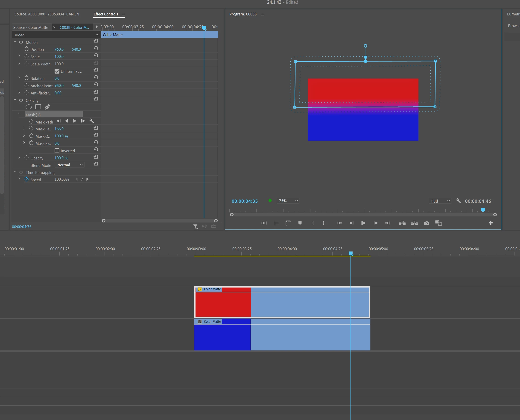Open the Button Editor plus icon
Image resolution: width=520 pixels, height=420 pixels.
491,223
